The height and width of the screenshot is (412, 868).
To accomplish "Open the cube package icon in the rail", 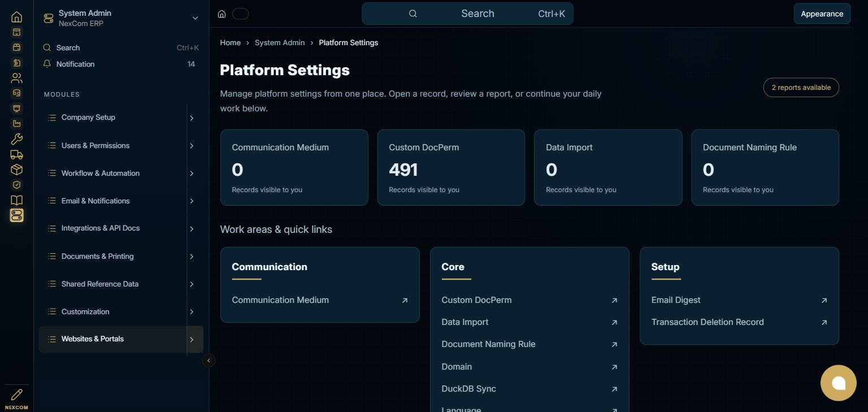I will (17, 170).
